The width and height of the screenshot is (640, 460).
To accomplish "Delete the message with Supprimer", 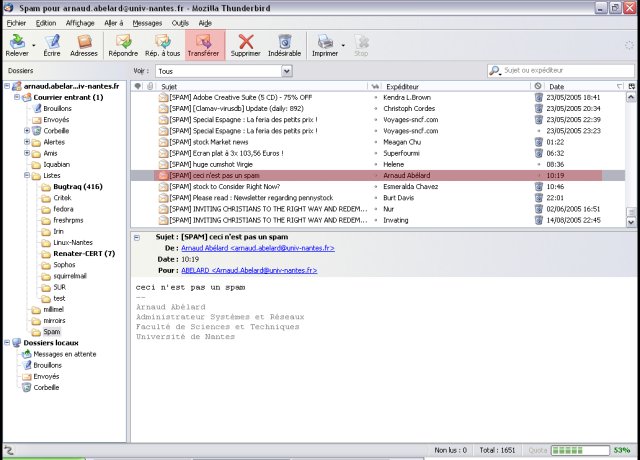I will click(x=245, y=45).
